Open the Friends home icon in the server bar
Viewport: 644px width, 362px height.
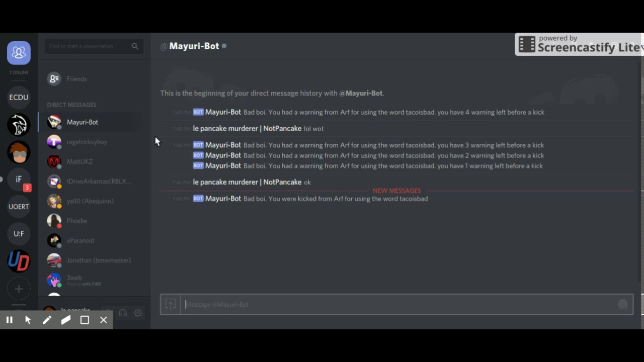pos(19,52)
